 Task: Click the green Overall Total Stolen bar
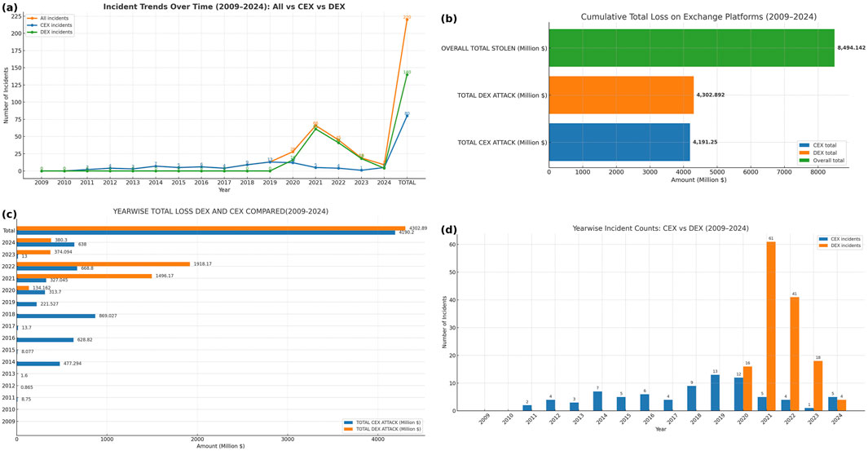pos(691,48)
